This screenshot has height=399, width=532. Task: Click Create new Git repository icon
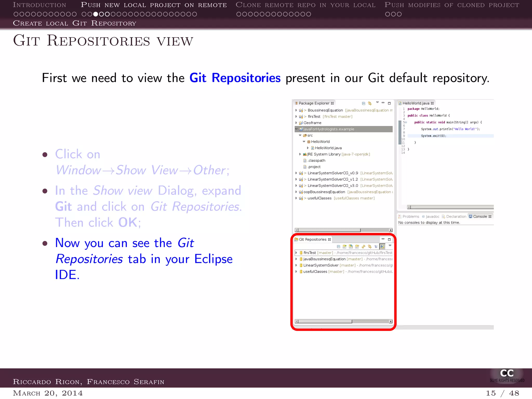pos(357,247)
